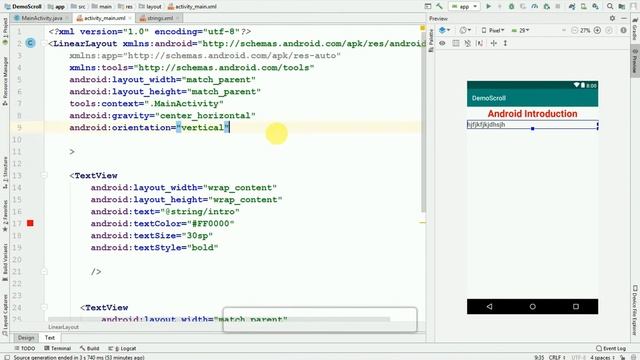Open the Pixel device dropdown
The image size is (640, 360).
pyautogui.click(x=493, y=30)
